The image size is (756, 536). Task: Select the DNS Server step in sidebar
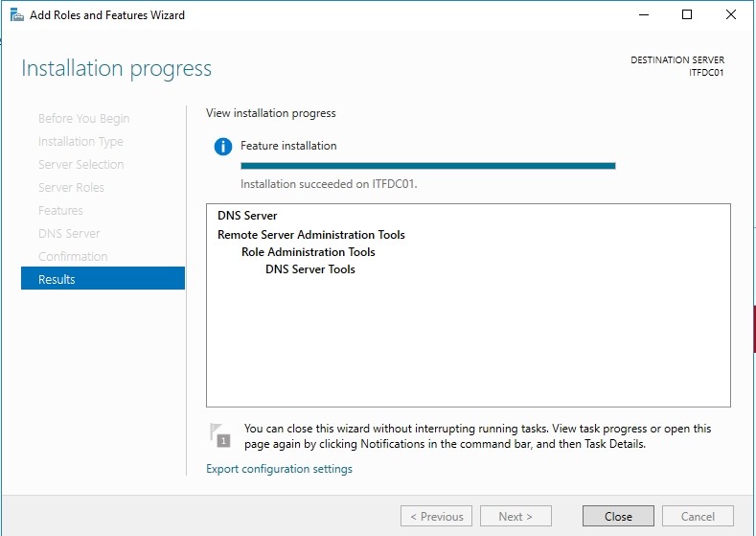pyautogui.click(x=69, y=234)
